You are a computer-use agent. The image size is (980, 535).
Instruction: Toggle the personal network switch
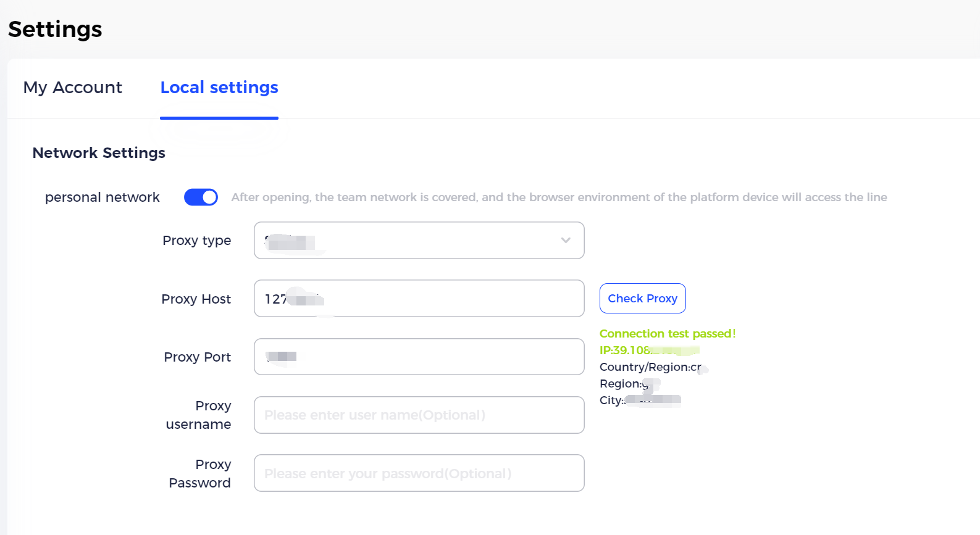(201, 197)
